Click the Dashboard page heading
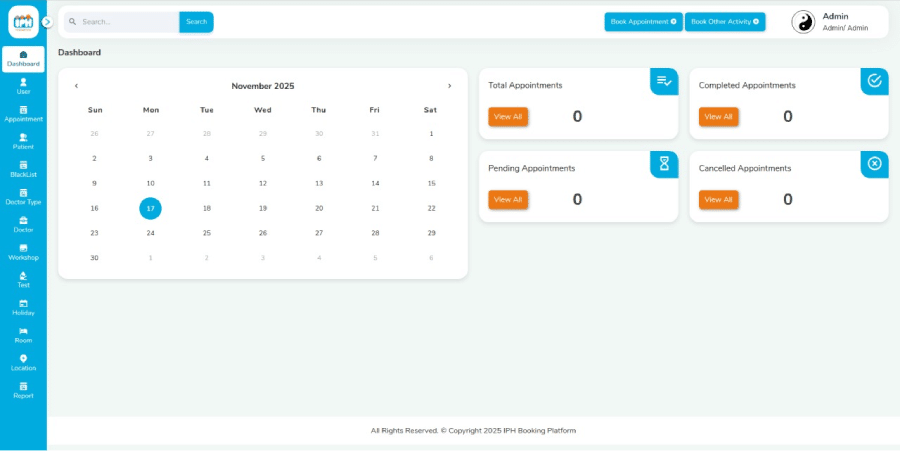The width and height of the screenshot is (900, 453). (79, 52)
